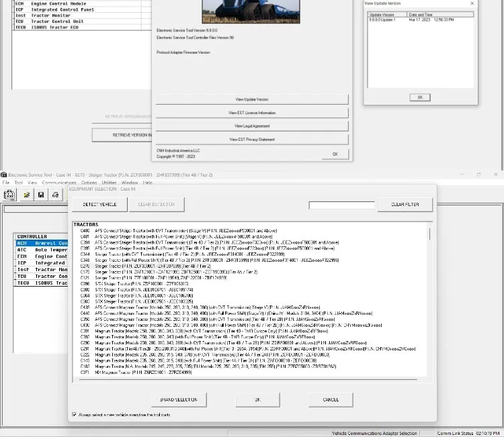Screen dimensions: 504x437
Task: Click the CLEAR FILTER button
Action: point(405,205)
